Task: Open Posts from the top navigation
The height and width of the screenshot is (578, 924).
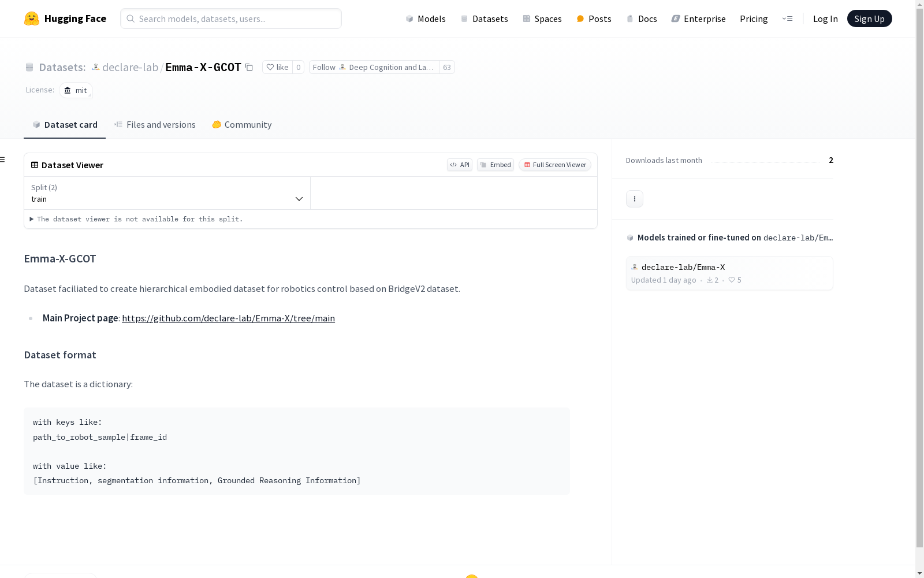Action: point(594,18)
